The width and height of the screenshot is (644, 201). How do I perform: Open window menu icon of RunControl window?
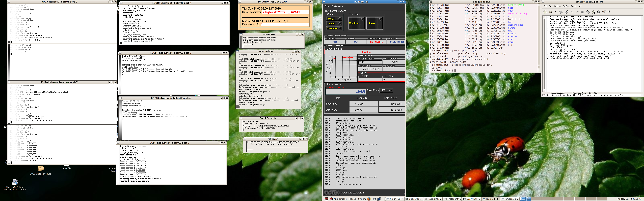pos(324,2)
